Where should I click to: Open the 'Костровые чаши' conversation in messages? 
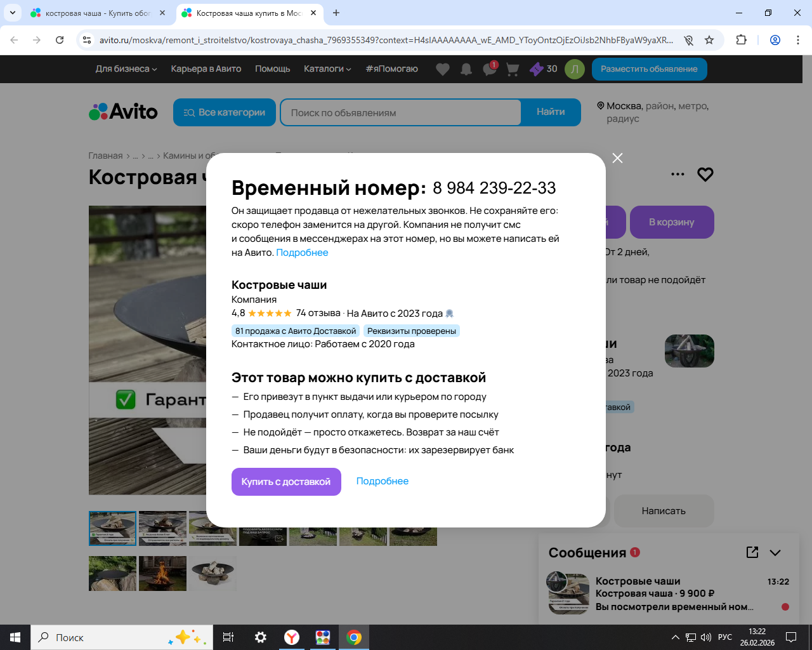tap(669, 594)
